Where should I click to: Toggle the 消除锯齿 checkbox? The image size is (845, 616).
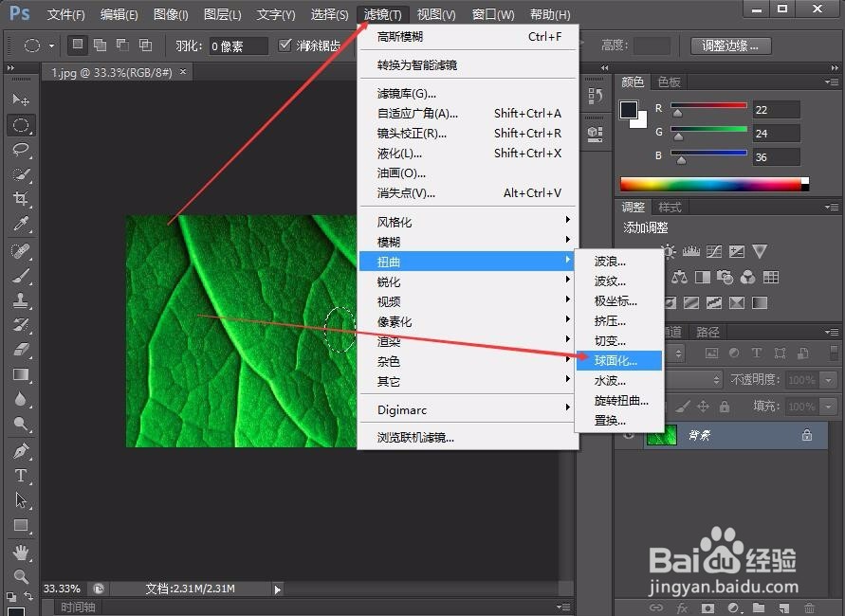[286, 45]
